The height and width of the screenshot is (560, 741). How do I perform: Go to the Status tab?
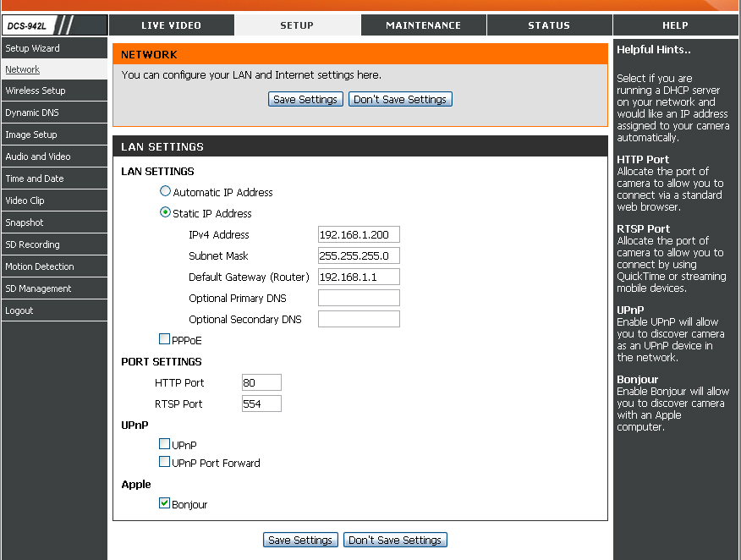tap(549, 25)
